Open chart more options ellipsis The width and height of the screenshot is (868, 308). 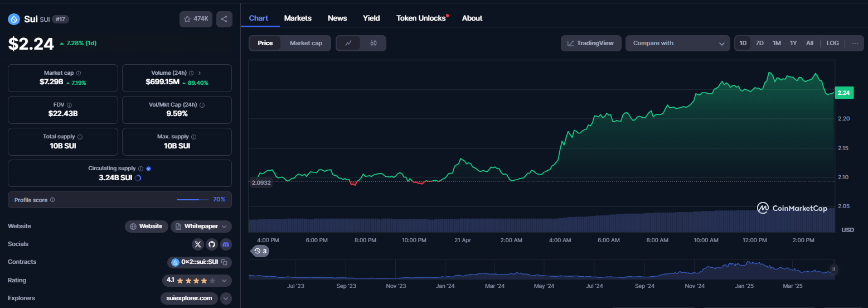pos(855,43)
